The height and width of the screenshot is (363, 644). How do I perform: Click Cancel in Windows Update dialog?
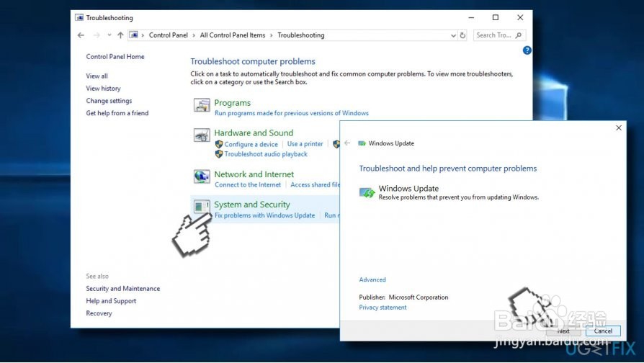click(x=603, y=331)
